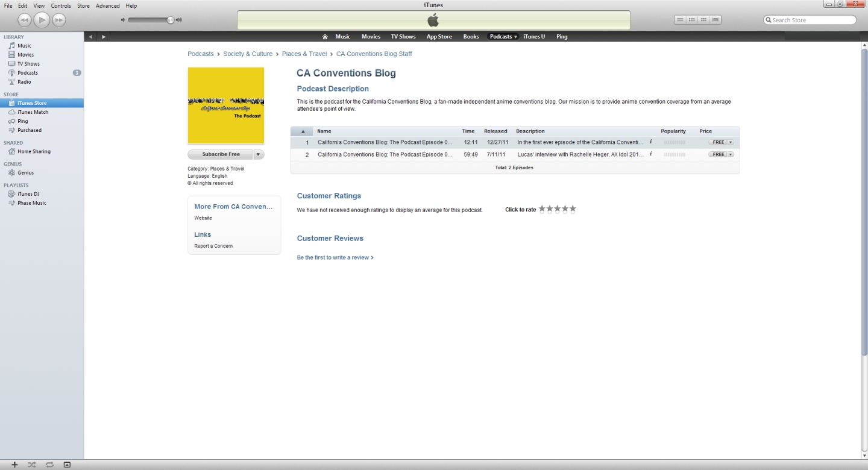Open the Purchased playlist in the sidebar
This screenshot has width=868, height=470.
tap(30, 130)
